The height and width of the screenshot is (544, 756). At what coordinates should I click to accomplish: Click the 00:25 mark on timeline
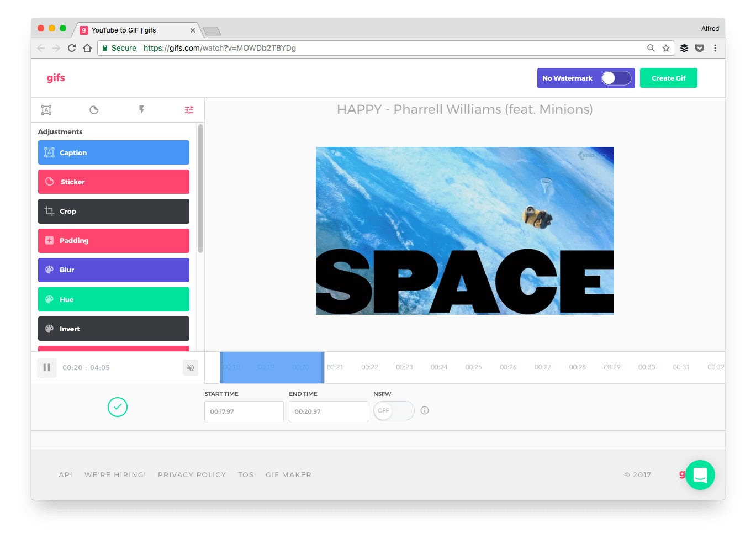click(473, 367)
